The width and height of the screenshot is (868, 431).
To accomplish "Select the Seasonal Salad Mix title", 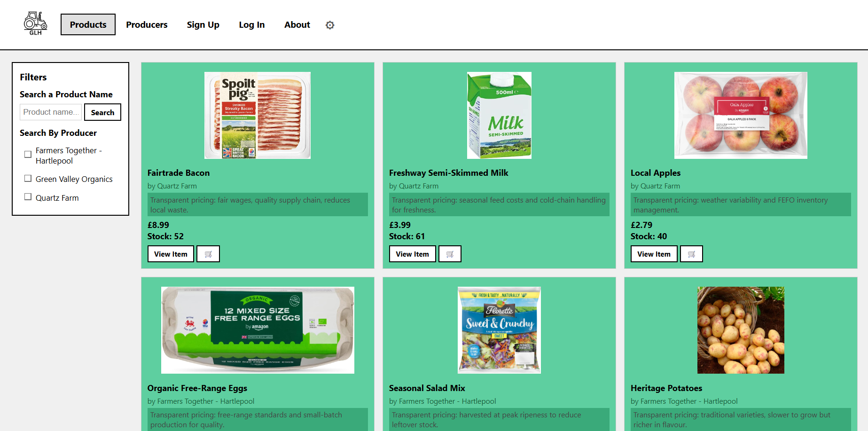I will pos(427,388).
